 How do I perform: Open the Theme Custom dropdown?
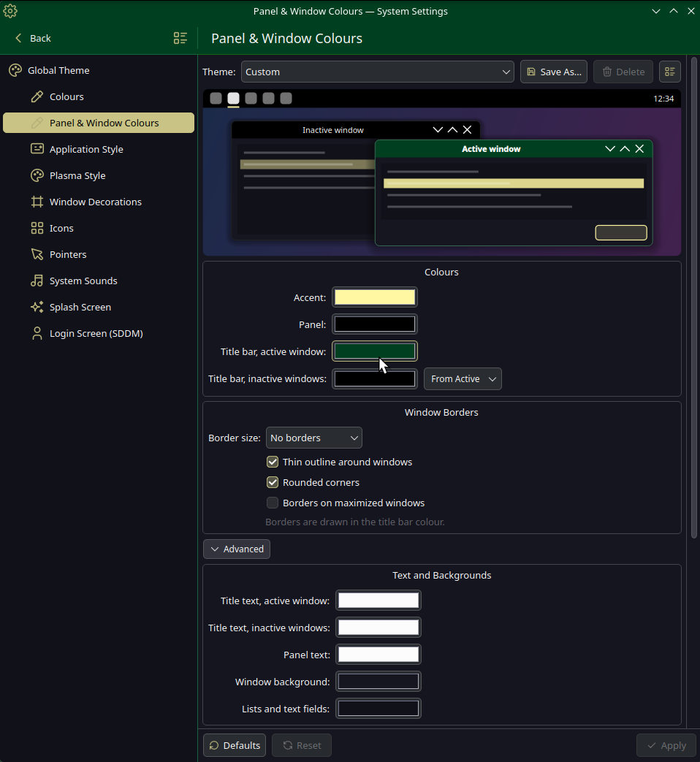378,72
